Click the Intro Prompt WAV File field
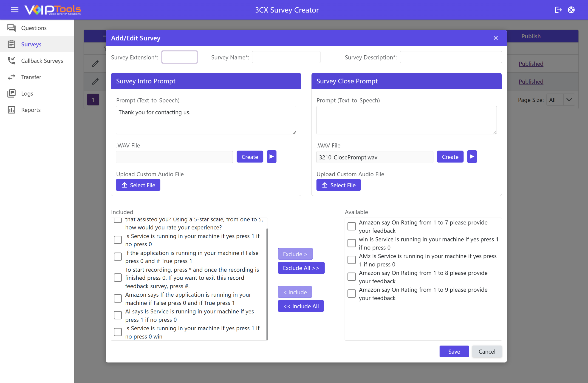The image size is (588, 383). pyautogui.click(x=174, y=157)
